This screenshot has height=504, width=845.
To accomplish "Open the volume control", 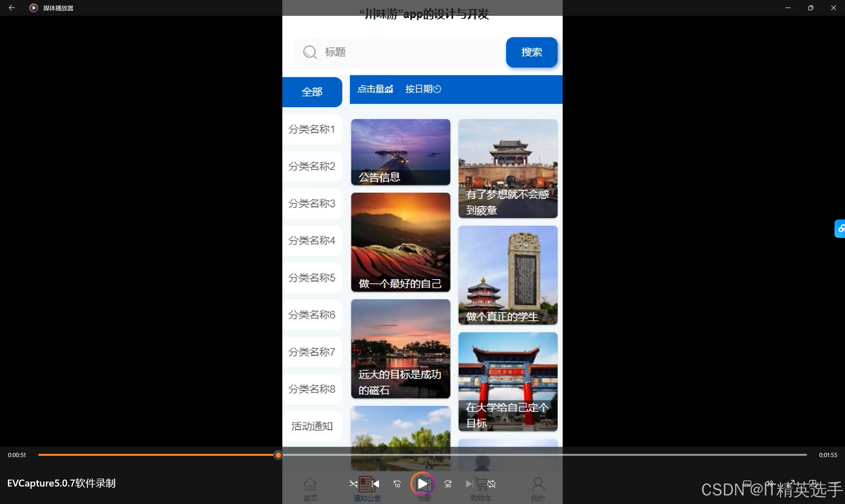I will pyautogui.click(x=769, y=483).
